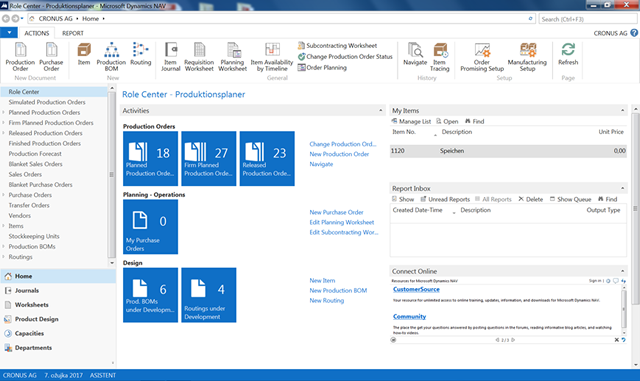Click Show Queue in Report Inbox
The image size is (640, 381).
tap(570, 199)
